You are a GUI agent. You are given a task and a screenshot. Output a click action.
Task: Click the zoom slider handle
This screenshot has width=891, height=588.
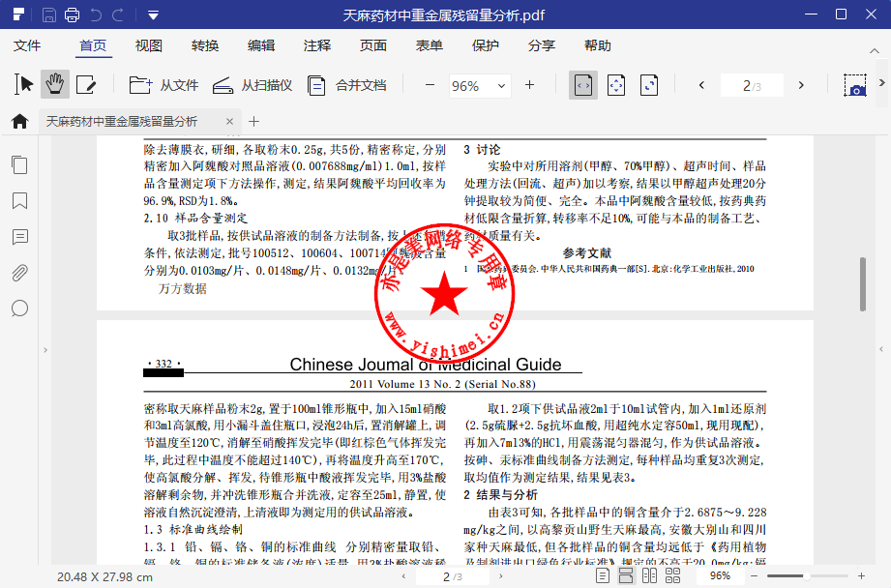coord(806,576)
